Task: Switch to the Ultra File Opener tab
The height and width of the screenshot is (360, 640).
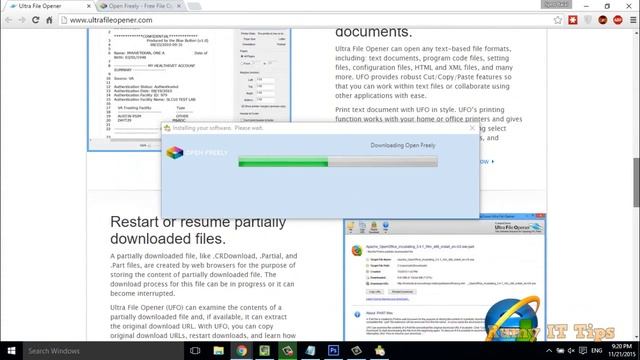Action: coord(48,6)
